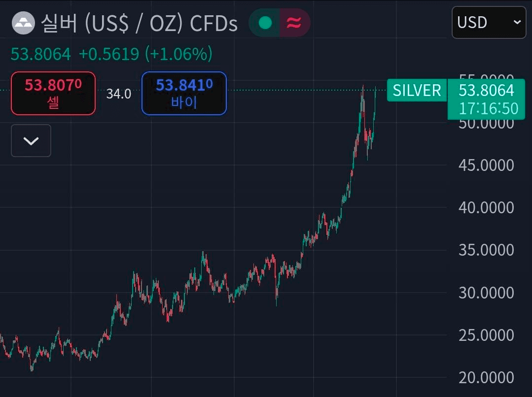Screen dimensions: 532x397
Task: Click the green market open status dot
Action: click(265, 23)
